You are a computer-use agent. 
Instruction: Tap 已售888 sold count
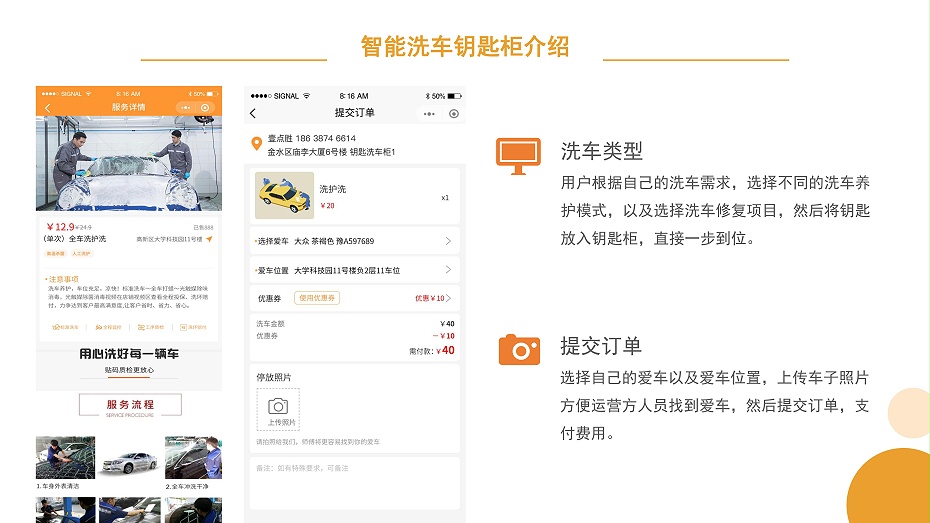pyautogui.click(x=203, y=228)
